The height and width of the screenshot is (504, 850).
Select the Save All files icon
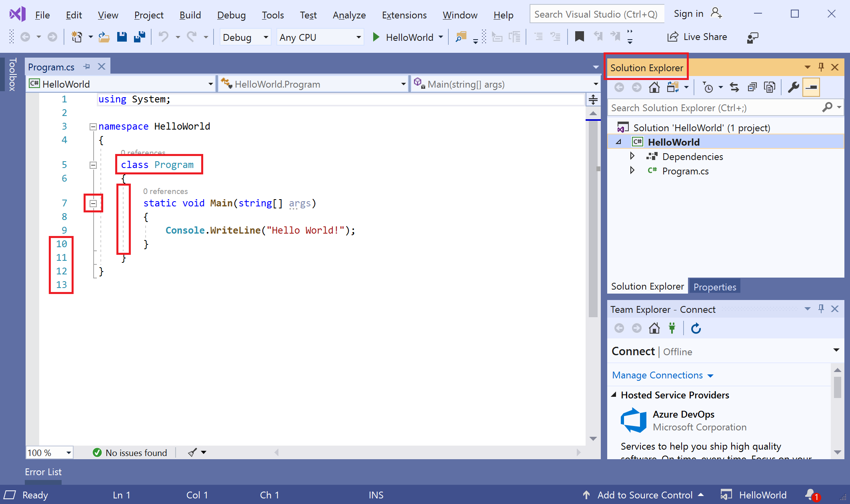point(140,37)
